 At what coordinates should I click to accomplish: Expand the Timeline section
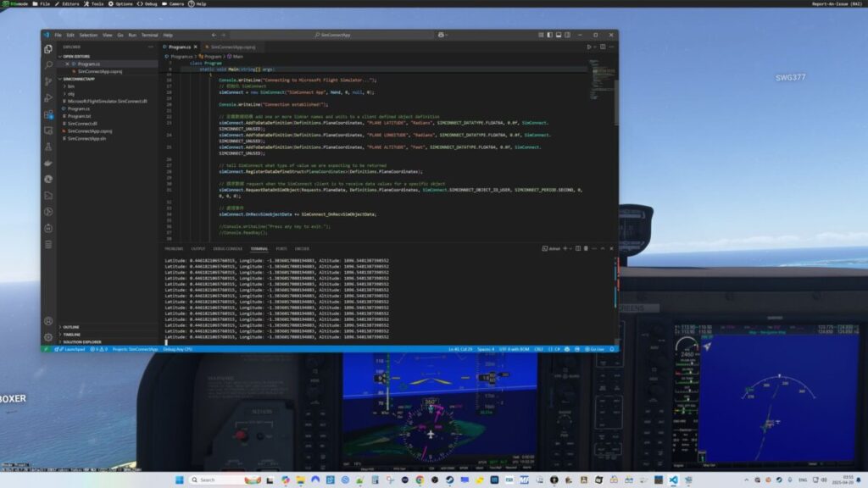71,335
